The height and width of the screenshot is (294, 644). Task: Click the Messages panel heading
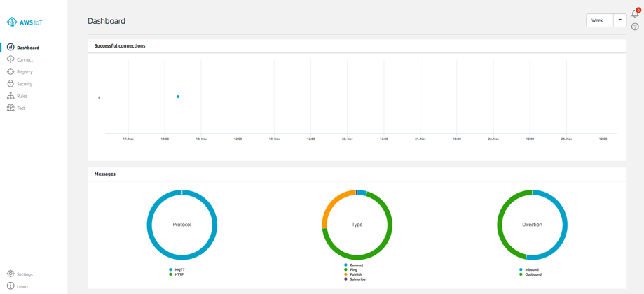point(104,174)
